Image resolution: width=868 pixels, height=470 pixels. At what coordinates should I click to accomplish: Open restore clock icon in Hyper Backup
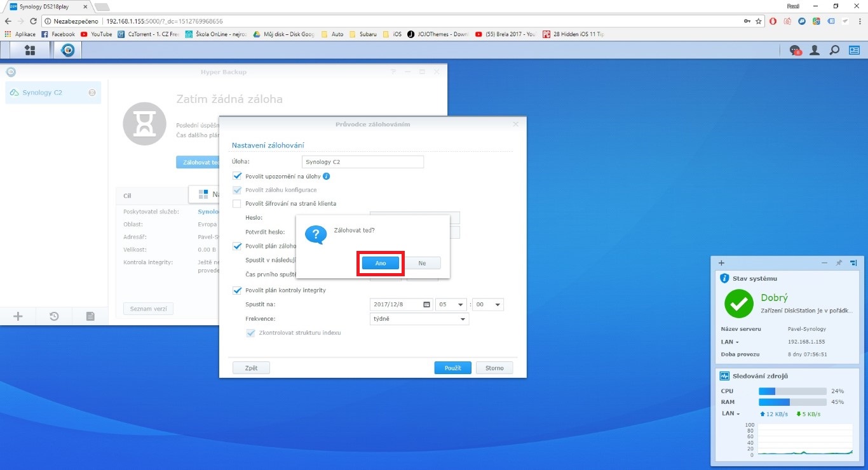[54, 316]
